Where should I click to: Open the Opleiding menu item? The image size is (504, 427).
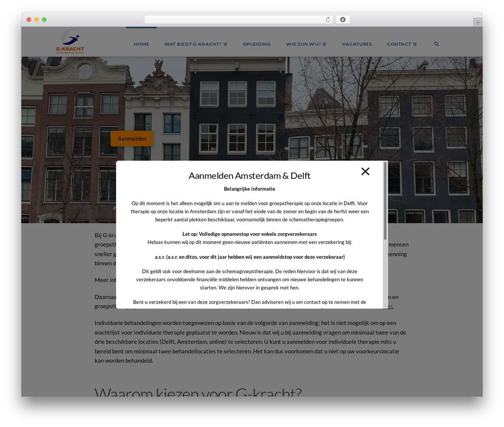pos(257,44)
